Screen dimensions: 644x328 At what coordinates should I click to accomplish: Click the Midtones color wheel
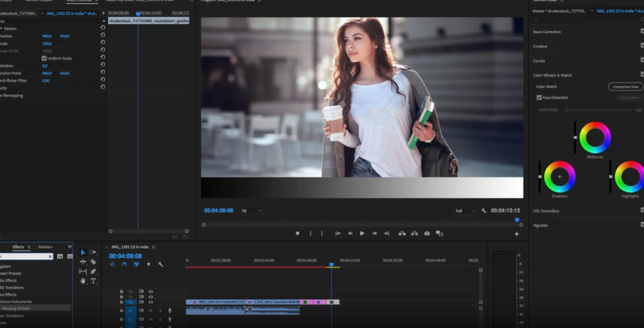click(x=595, y=138)
